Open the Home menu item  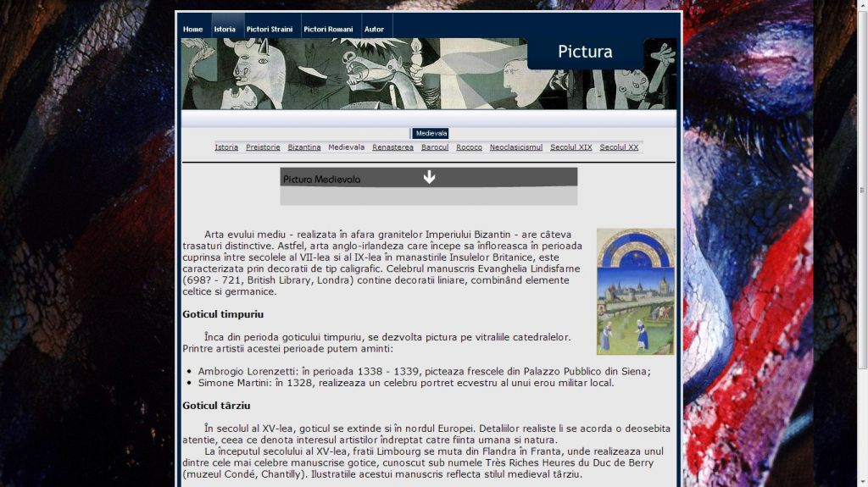click(193, 30)
